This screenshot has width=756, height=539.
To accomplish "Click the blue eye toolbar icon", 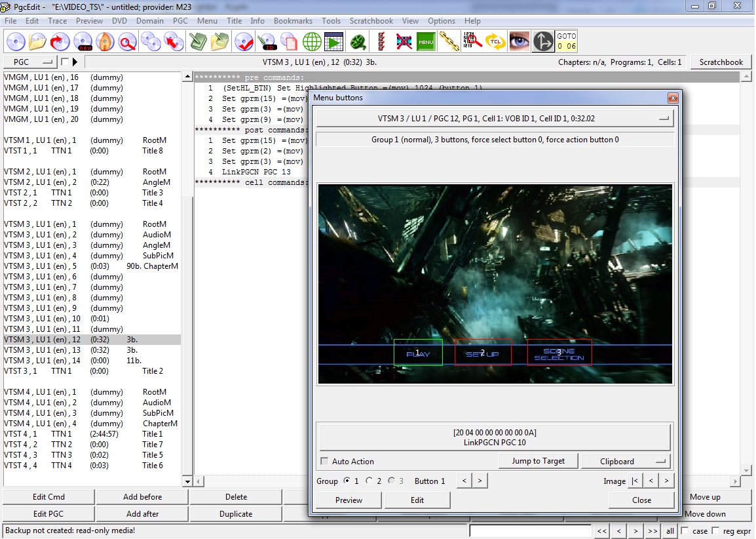I will pyautogui.click(x=520, y=41).
